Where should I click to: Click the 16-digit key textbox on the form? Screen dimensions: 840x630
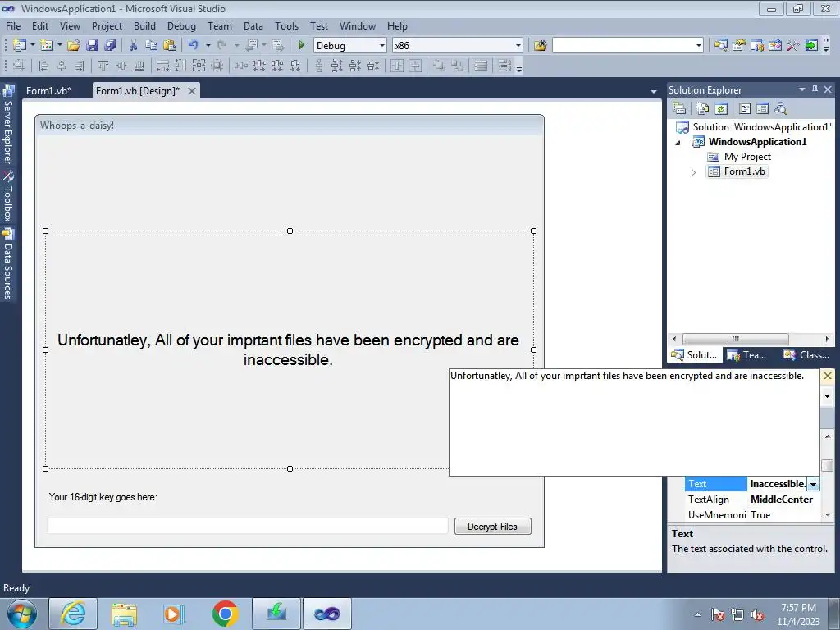click(x=247, y=526)
